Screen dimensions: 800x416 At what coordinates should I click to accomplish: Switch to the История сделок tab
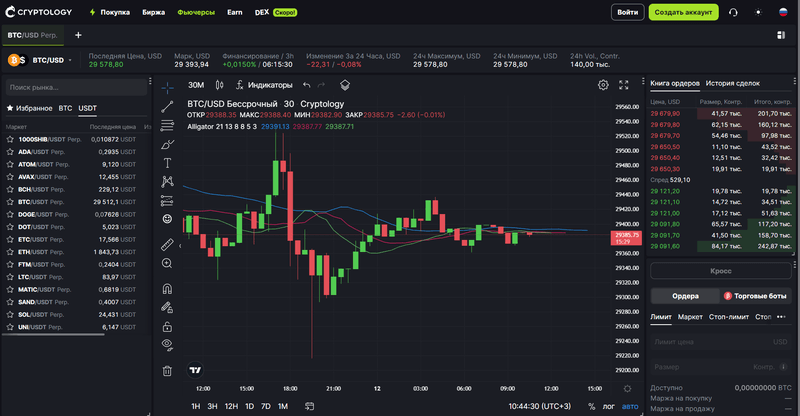tap(733, 83)
